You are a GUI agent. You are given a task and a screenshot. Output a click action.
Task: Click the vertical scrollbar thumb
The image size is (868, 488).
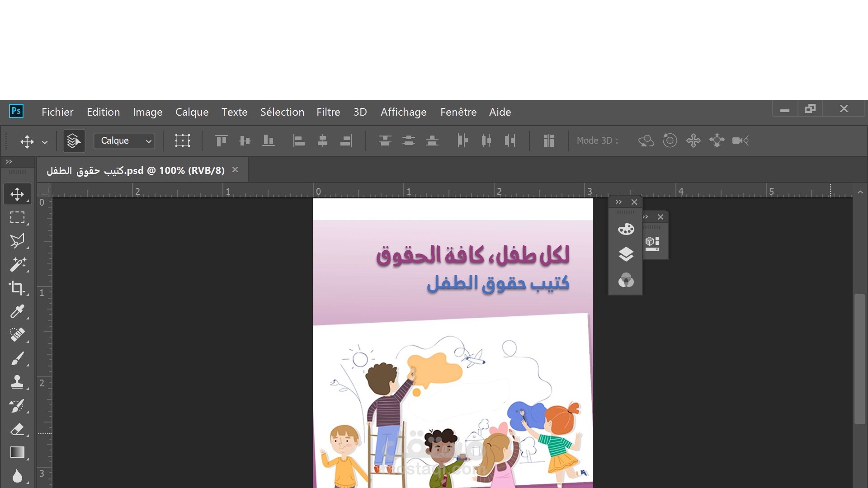[859, 359]
